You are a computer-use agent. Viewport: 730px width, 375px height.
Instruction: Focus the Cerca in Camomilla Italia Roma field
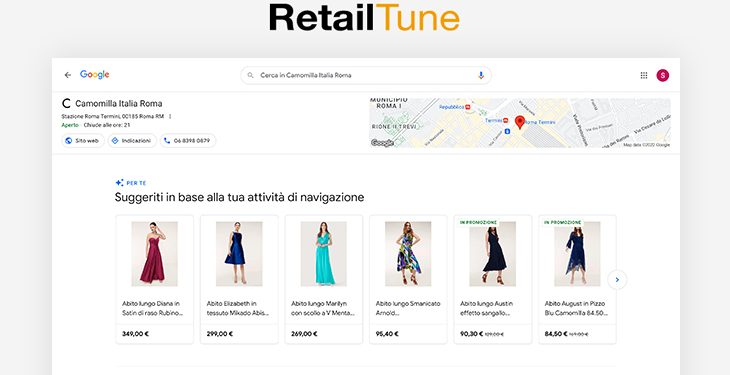point(366,75)
